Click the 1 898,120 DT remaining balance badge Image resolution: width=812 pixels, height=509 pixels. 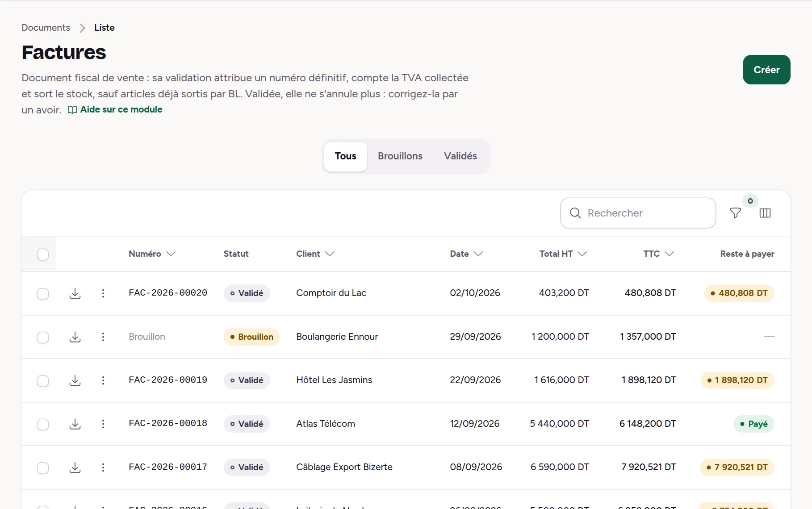coord(737,380)
